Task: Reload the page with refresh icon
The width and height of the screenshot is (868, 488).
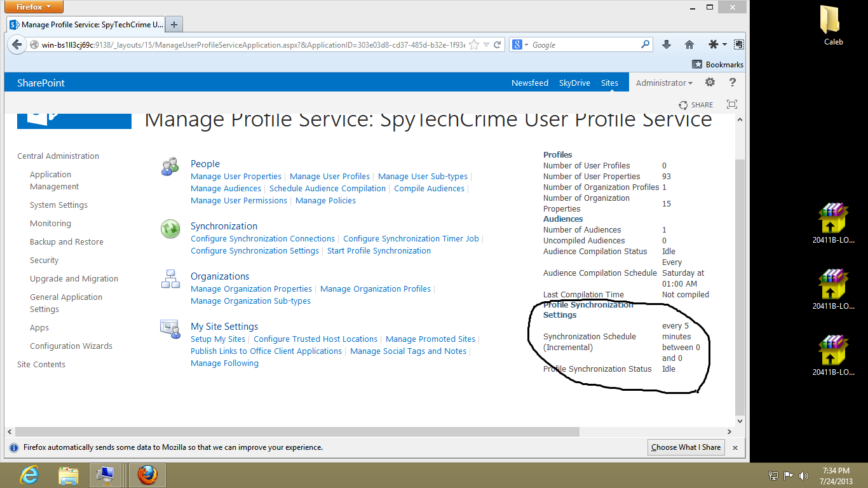Action: click(498, 44)
